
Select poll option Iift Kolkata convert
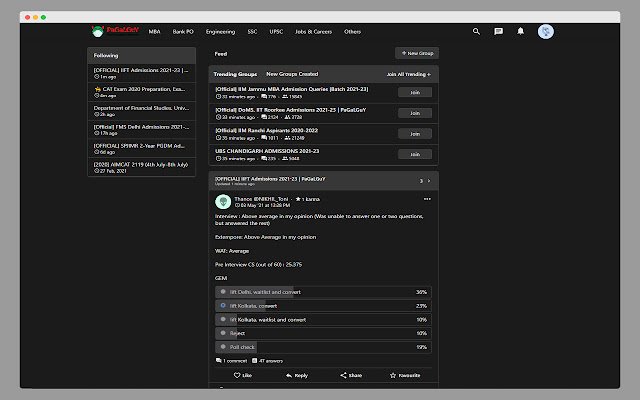tap(323, 306)
